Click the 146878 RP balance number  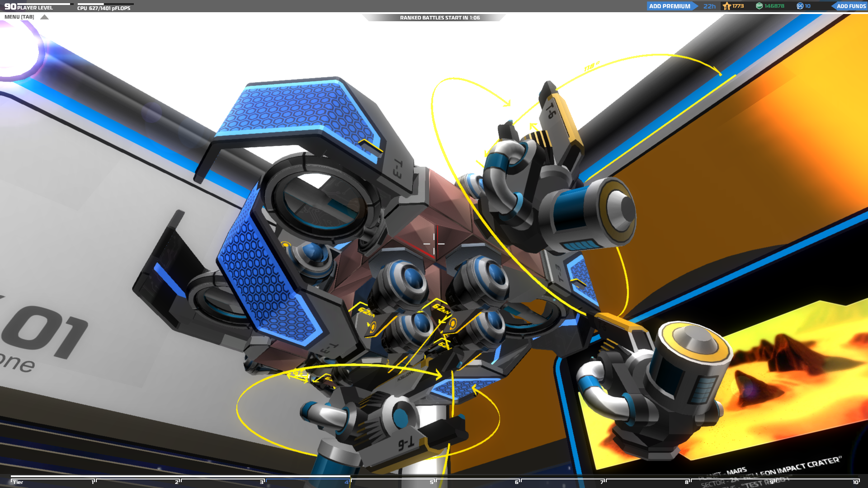774,6
